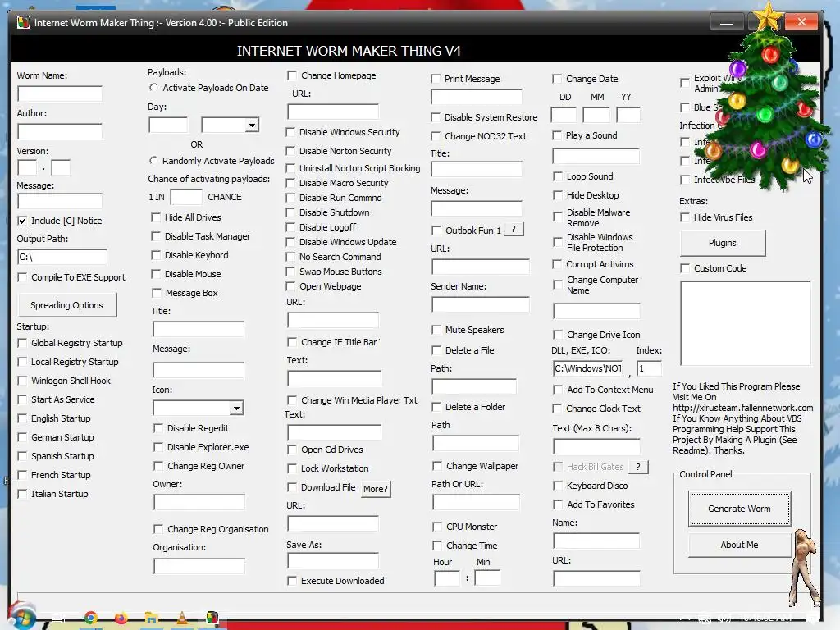This screenshot has width=840, height=630.
Task: Open File Explorer from the taskbar
Action: (x=151, y=619)
